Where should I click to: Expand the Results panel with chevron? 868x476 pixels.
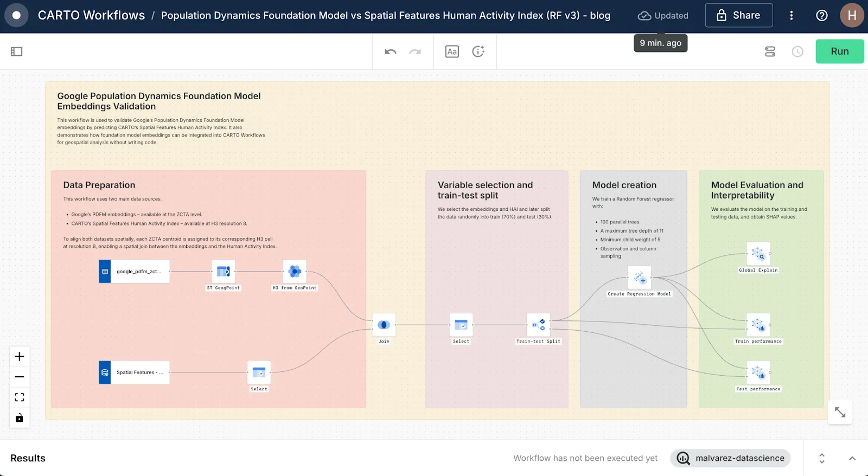[x=852, y=459]
